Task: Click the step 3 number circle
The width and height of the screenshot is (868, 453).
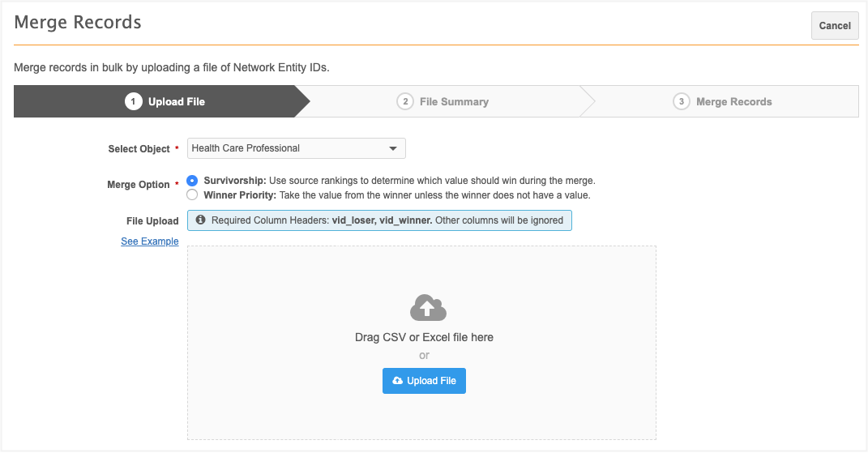Action: point(681,102)
